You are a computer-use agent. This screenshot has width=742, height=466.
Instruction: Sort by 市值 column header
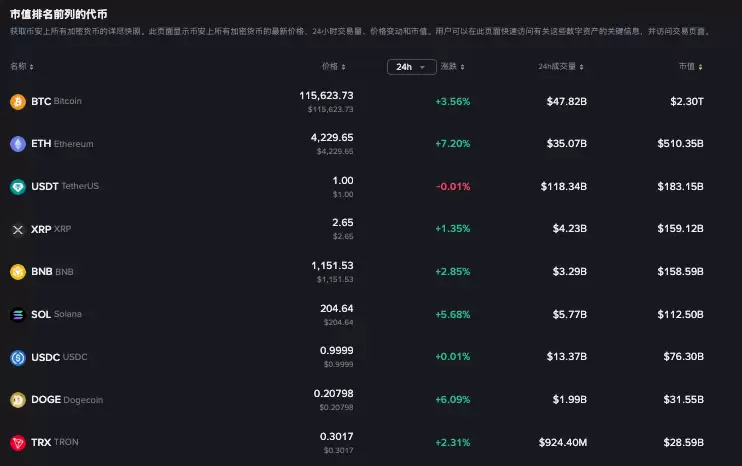pos(690,67)
